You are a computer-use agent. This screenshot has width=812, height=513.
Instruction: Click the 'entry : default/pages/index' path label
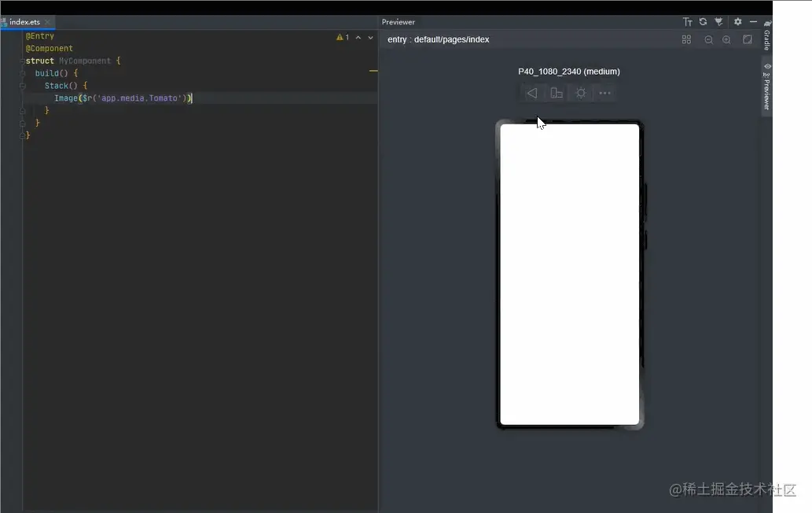pyautogui.click(x=438, y=40)
